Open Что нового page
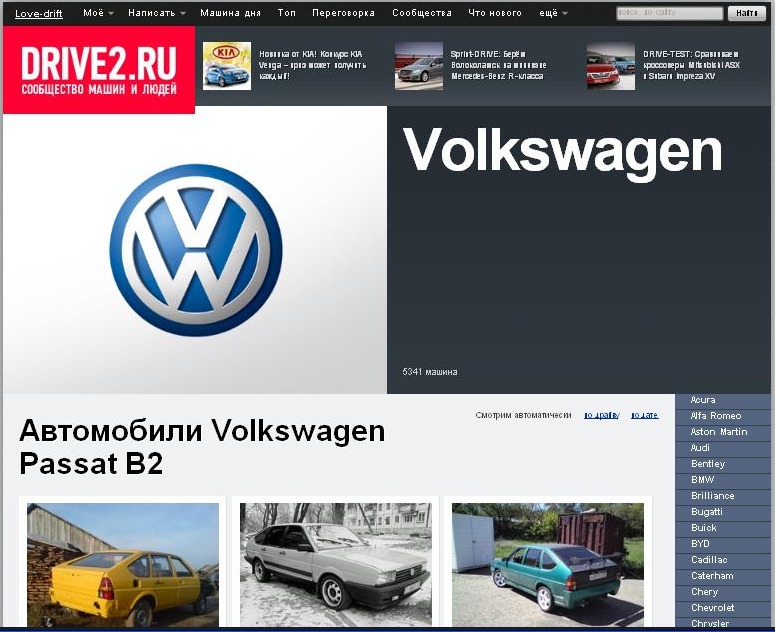775x632 pixels. coord(495,13)
